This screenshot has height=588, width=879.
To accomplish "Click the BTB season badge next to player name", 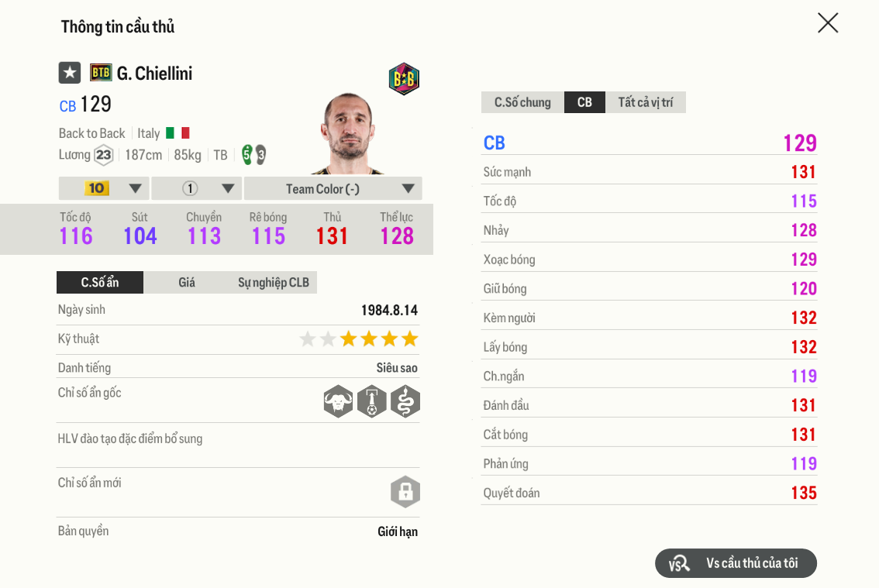I will click(101, 73).
